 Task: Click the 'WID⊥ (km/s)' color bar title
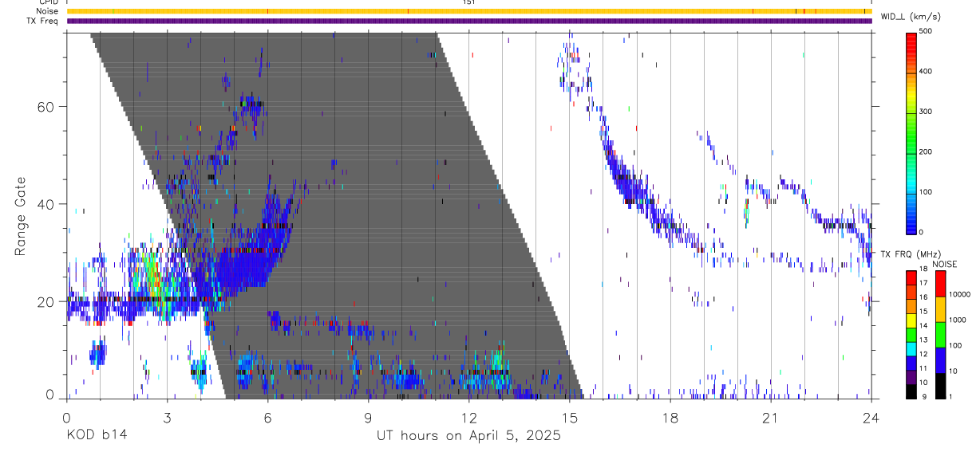coord(911,17)
